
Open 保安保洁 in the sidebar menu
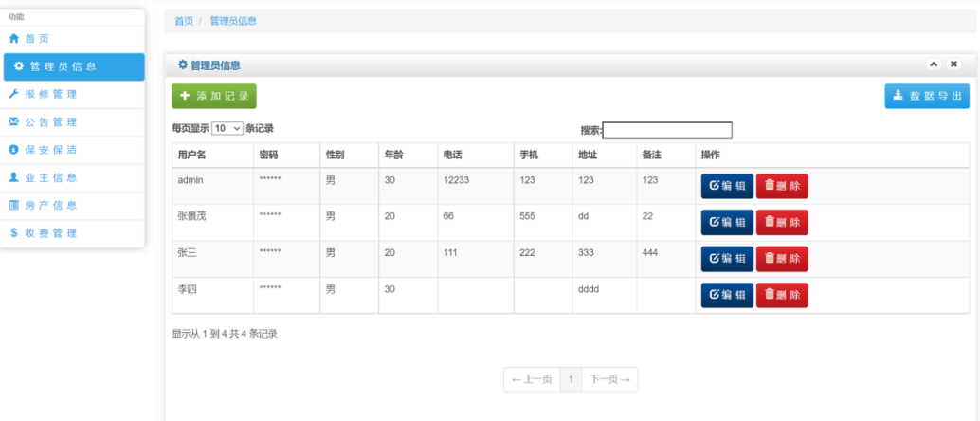coord(72,150)
